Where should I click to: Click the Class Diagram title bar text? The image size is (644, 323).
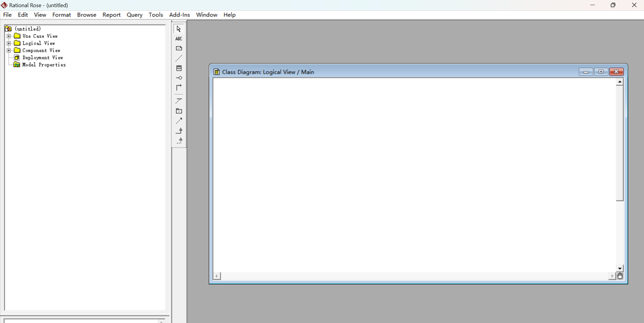tap(268, 72)
